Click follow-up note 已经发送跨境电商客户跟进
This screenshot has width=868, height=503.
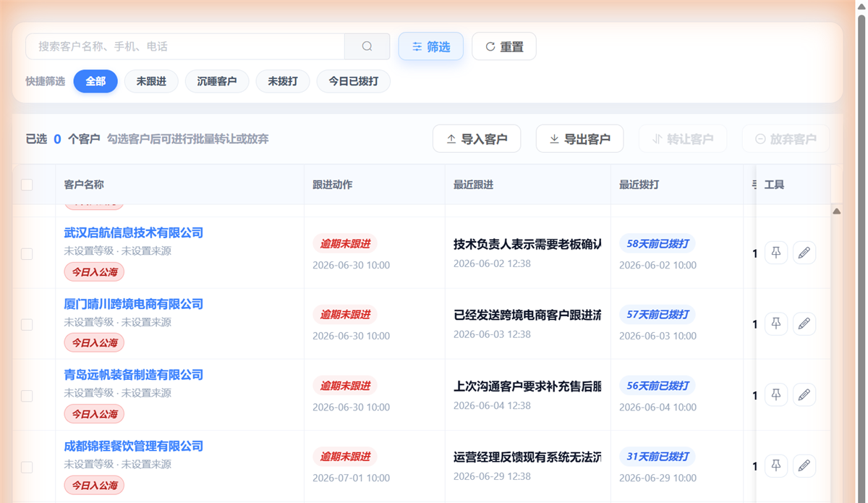click(527, 315)
